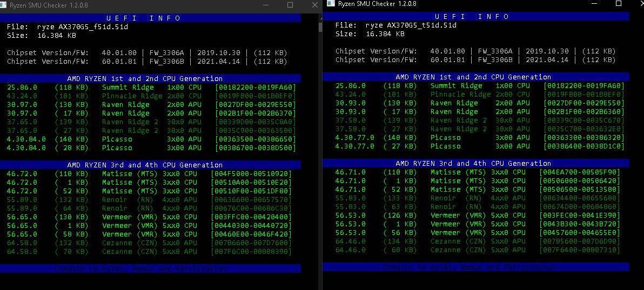Image resolution: width=644 pixels, height=290 pixels.
Task: Click address '[0035C700-003632E0]' in right window
Action: point(584,129)
